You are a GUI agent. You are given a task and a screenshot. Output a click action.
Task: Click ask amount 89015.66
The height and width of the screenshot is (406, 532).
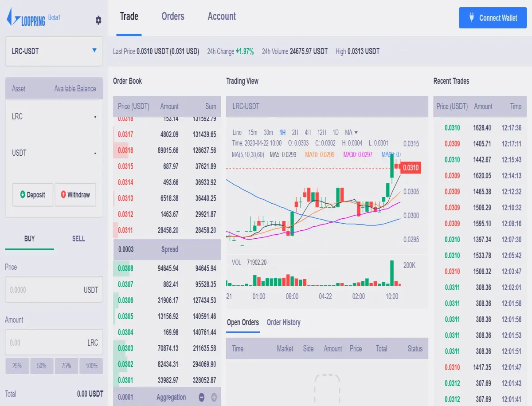coord(168,150)
